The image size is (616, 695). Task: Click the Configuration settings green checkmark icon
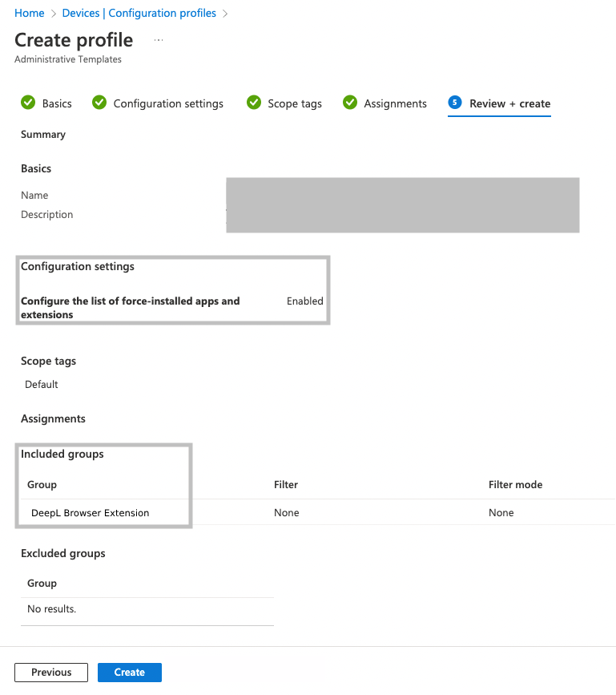99,103
